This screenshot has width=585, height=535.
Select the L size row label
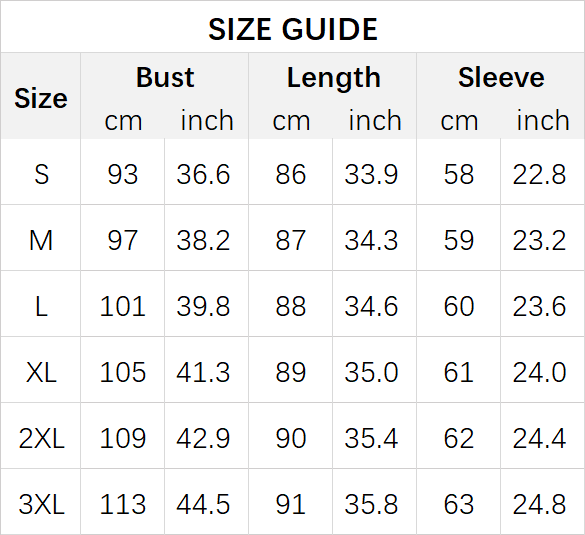tap(41, 306)
